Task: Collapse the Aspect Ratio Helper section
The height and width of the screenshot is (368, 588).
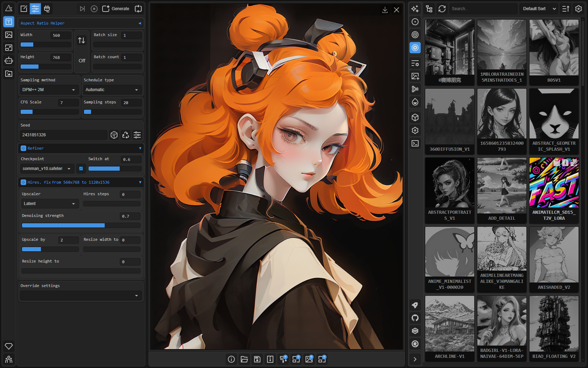Action: pos(140,23)
